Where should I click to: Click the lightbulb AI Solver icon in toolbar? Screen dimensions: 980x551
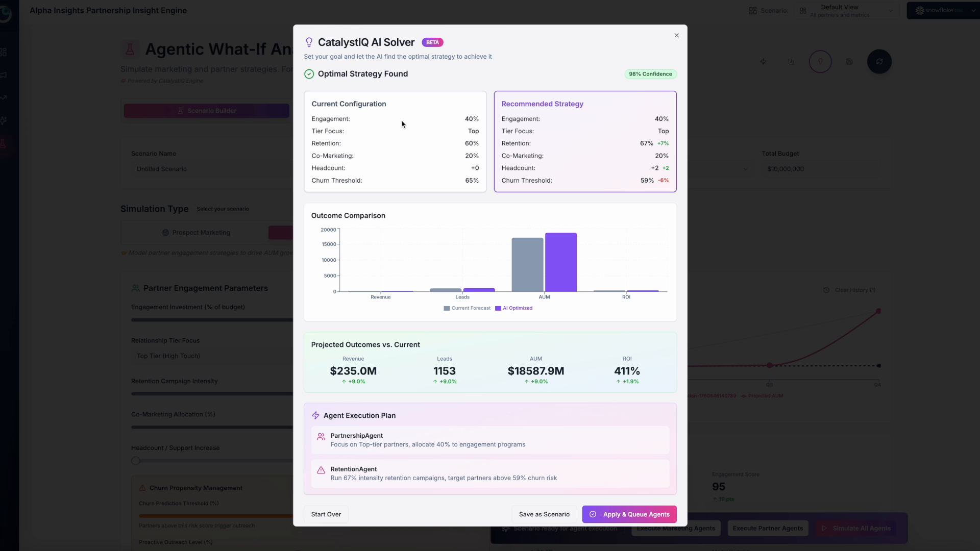820,62
